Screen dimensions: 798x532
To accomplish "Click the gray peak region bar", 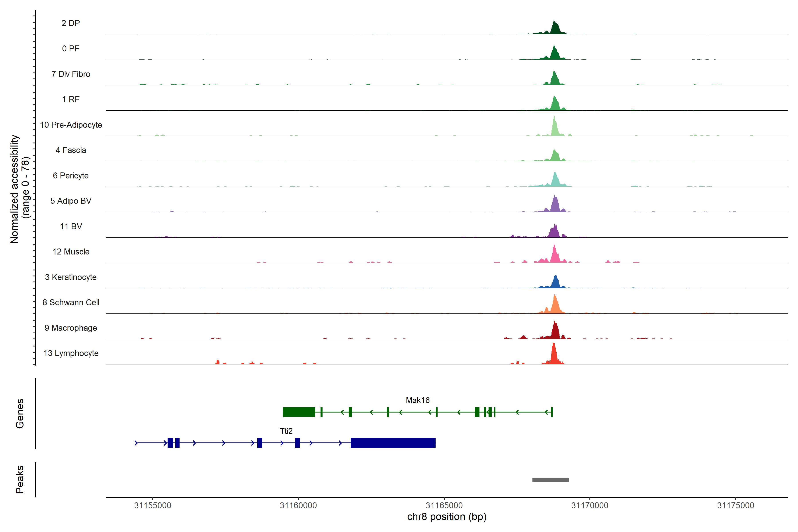I will click(550, 480).
